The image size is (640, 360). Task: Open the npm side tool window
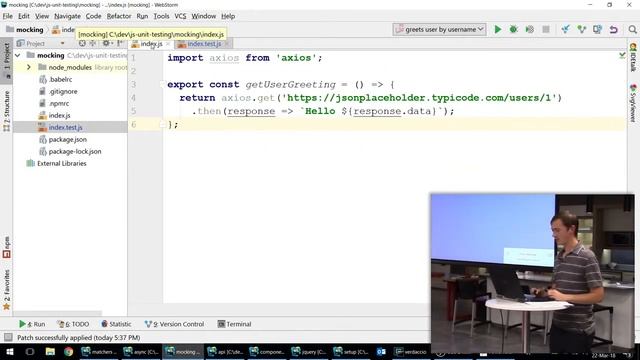pyautogui.click(x=7, y=247)
